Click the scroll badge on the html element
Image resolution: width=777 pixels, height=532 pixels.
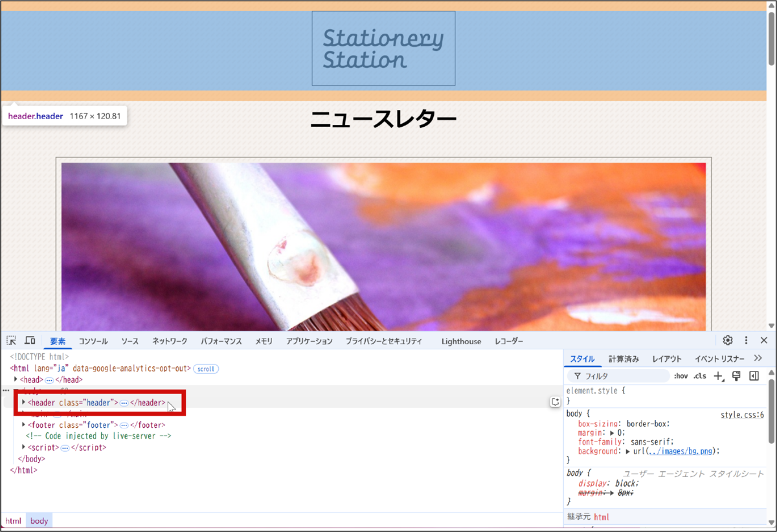pos(205,368)
